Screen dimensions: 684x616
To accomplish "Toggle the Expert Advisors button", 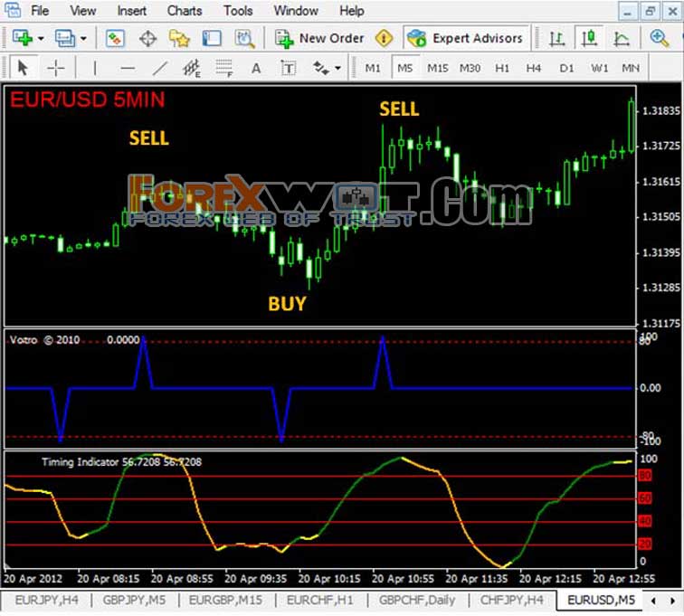I will pos(465,38).
